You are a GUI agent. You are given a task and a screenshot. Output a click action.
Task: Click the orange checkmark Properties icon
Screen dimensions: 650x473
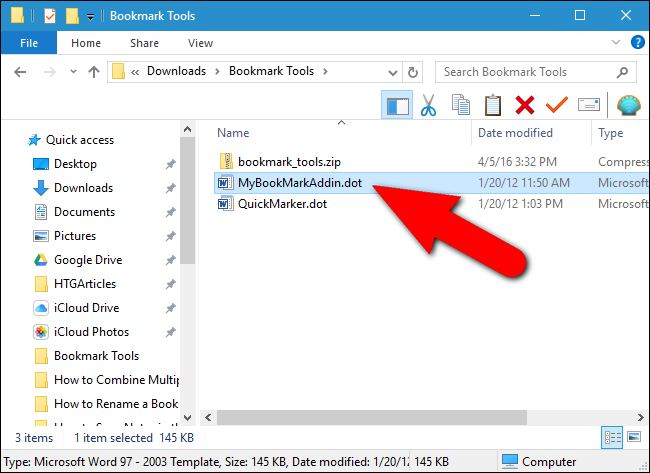coord(557,105)
